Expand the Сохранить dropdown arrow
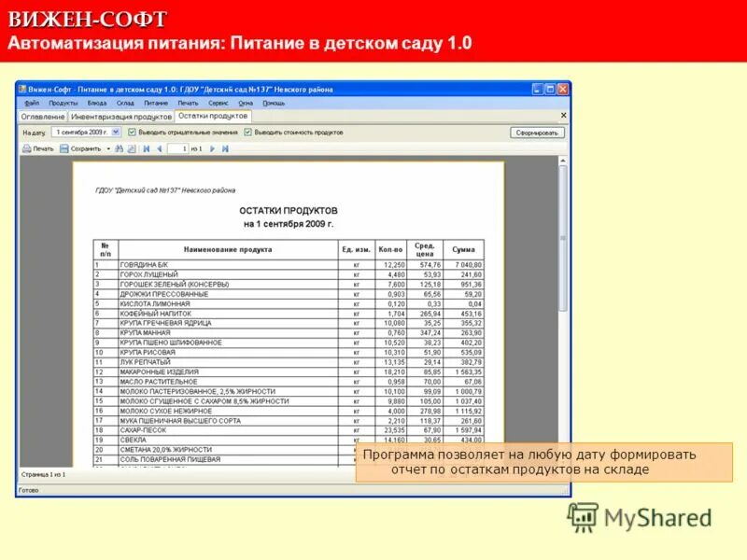 tap(108, 149)
